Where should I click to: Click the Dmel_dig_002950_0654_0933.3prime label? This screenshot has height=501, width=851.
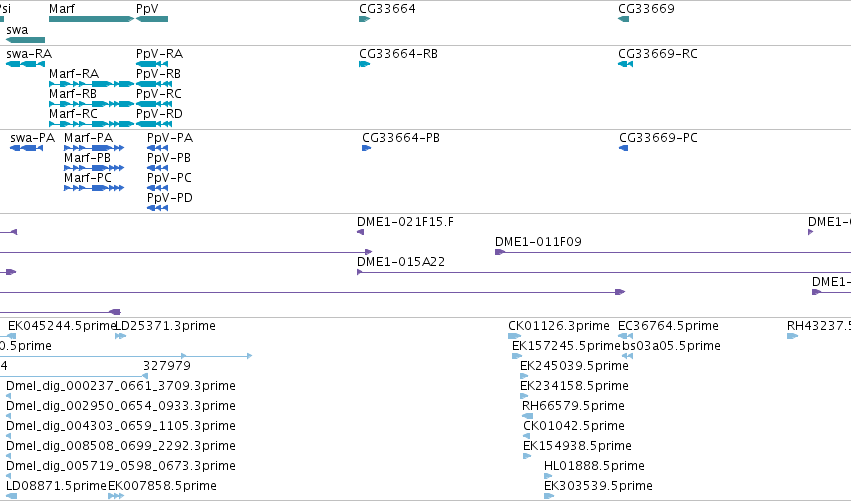120,406
